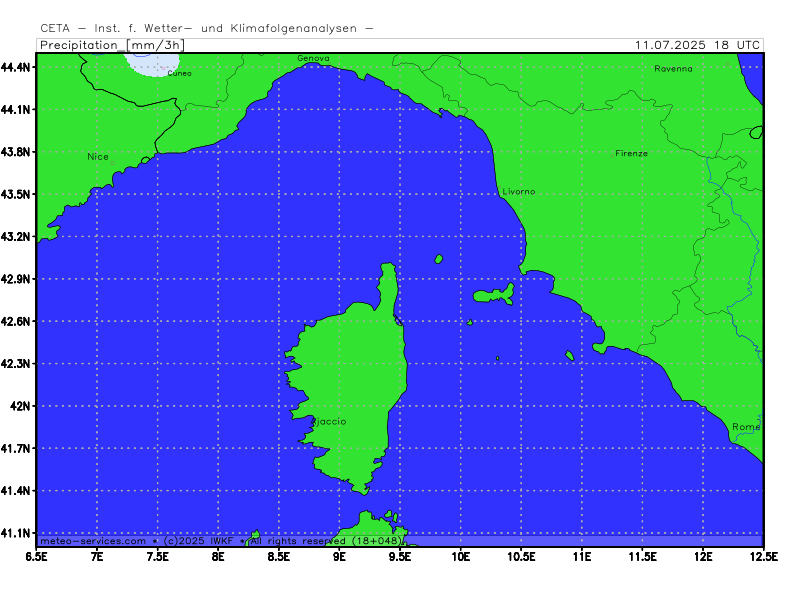Click the 44.1N latitude label
This screenshot has height=600, width=800.
17,109
